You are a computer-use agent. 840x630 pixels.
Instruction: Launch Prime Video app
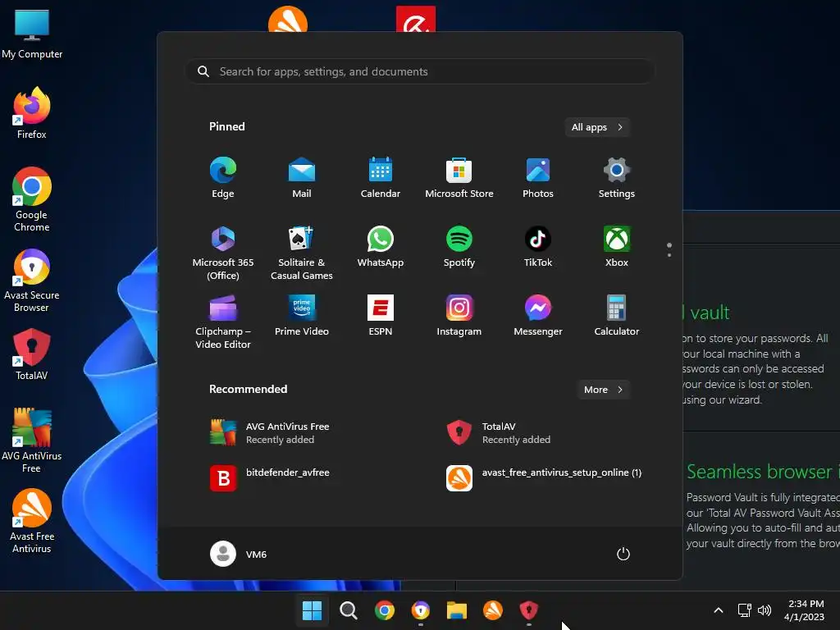coord(302,316)
